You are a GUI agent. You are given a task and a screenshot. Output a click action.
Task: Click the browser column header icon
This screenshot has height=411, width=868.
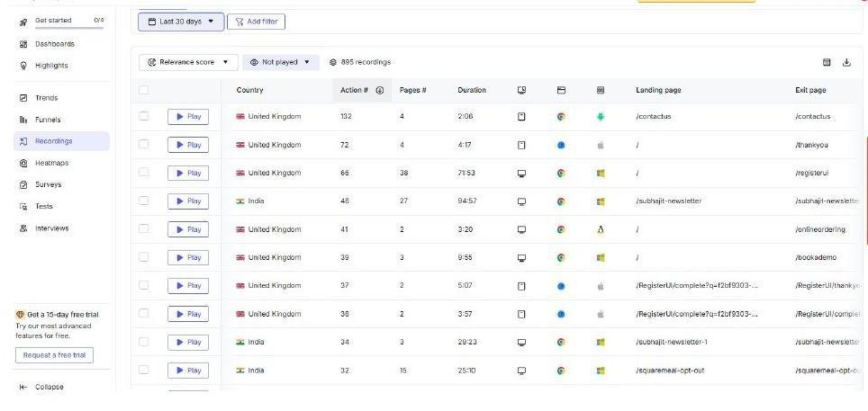click(x=561, y=90)
